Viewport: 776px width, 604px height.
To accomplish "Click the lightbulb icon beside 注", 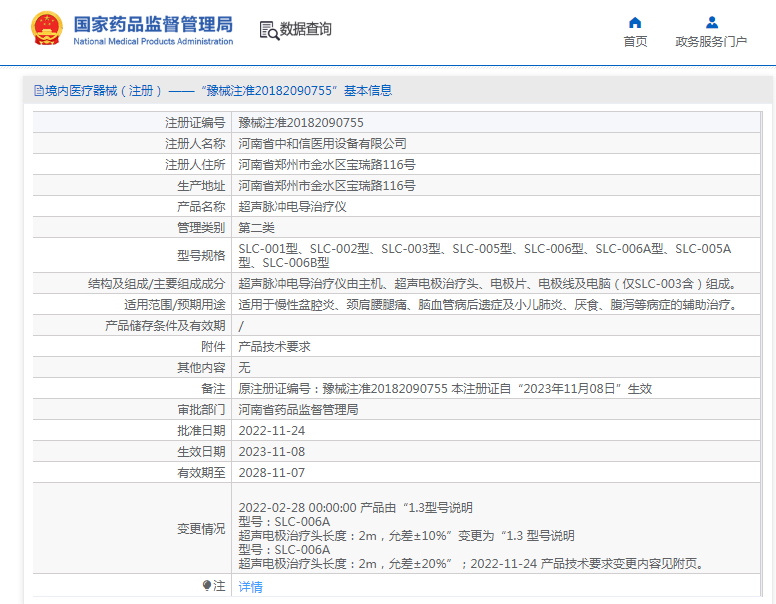I will (207, 586).
